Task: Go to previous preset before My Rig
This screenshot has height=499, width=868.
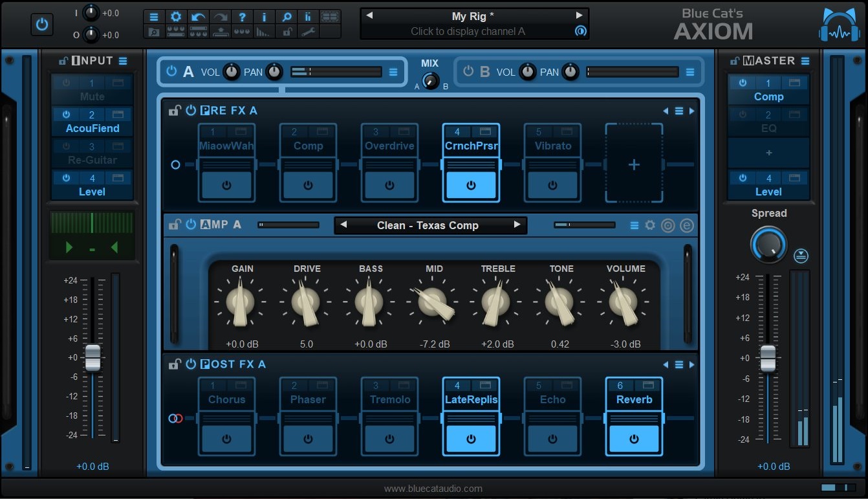Action: pyautogui.click(x=369, y=16)
